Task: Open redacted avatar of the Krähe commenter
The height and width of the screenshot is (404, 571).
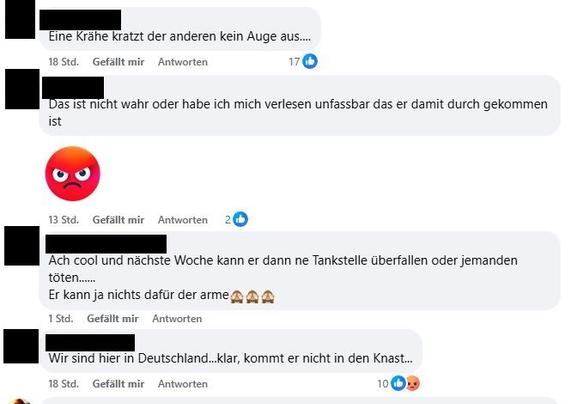Action: 20,19
